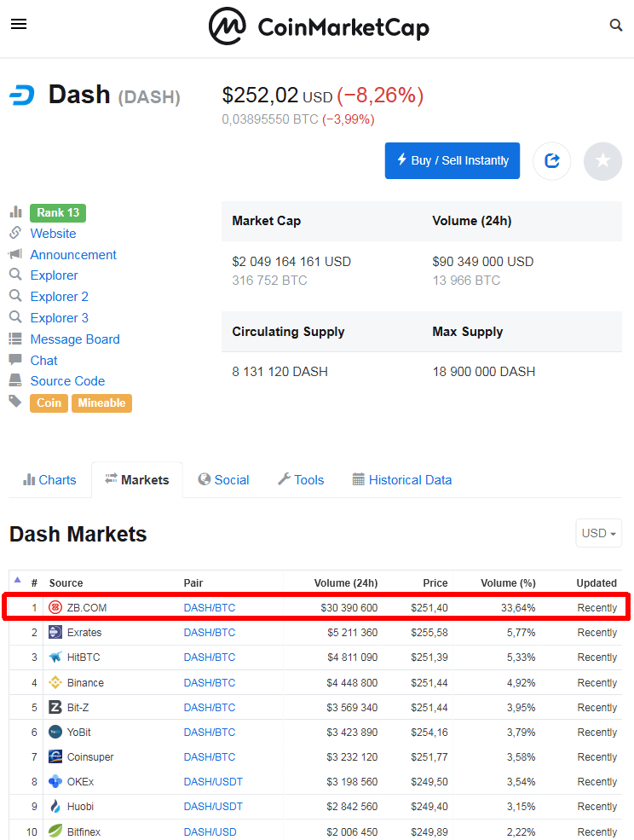The height and width of the screenshot is (840, 634).
Task: Sort table by Source column
Action: coord(66,582)
